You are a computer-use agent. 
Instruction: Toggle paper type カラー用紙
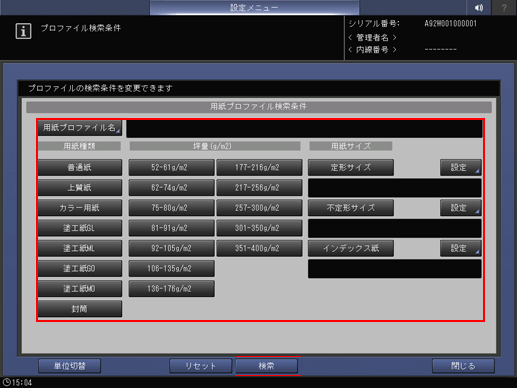point(80,208)
